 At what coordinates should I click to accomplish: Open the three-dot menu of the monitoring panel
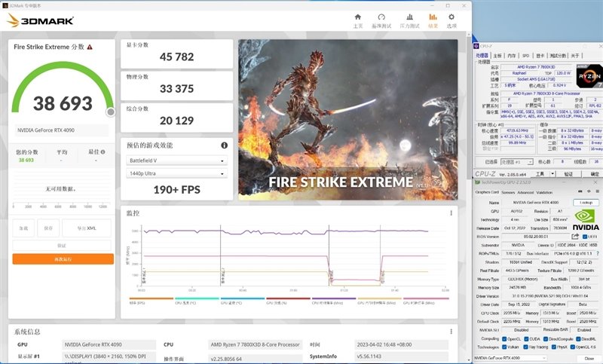click(x=451, y=213)
